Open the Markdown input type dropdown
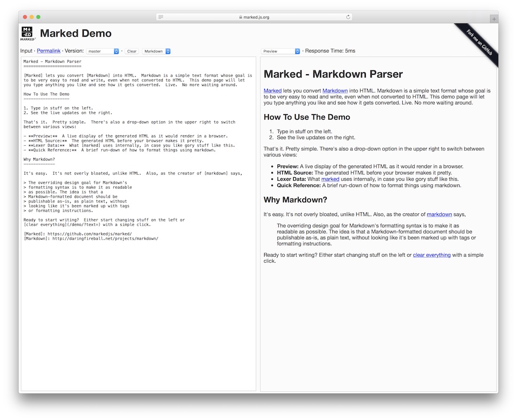The height and width of the screenshot is (420, 517). (x=157, y=51)
